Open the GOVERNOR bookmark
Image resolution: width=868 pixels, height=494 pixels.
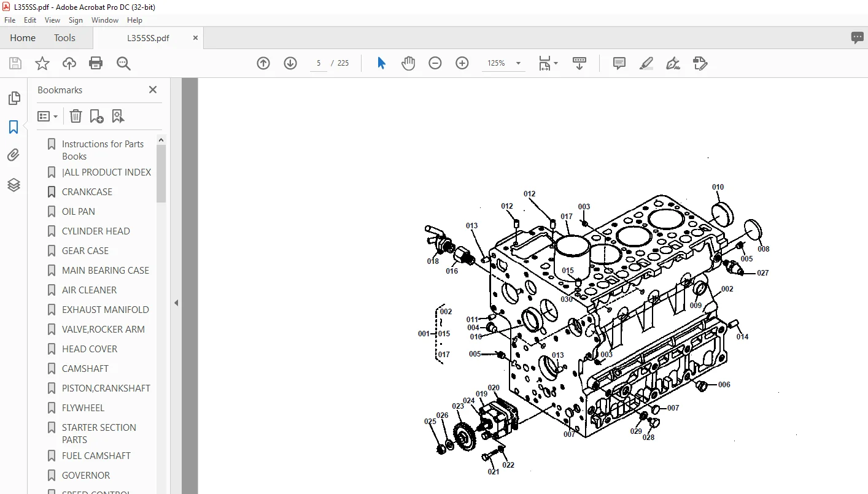(x=86, y=475)
